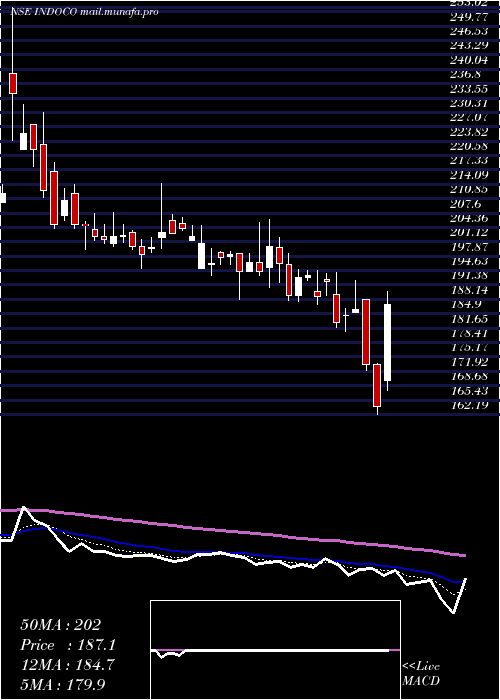Select the lowest red candlestick near 162
The image size is (500, 700).
(377, 385)
